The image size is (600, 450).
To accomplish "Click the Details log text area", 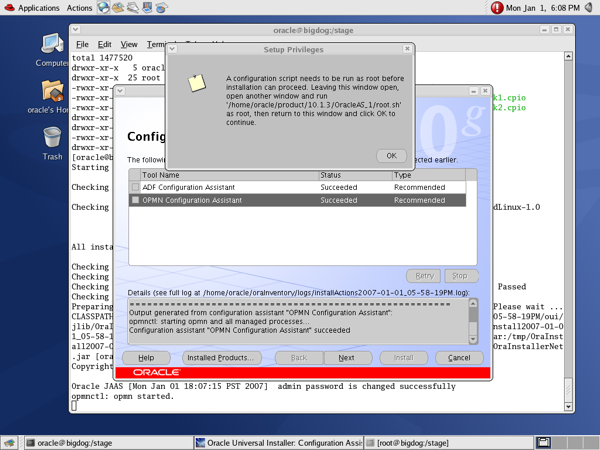I will 298,321.
